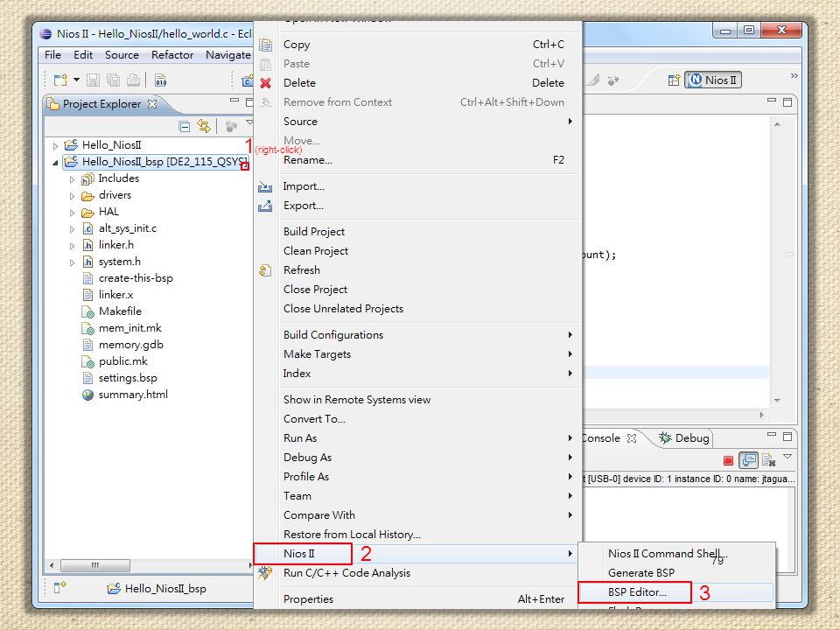This screenshot has width=840, height=630.
Task: Click Collapse All in Project Explorer
Action: (x=185, y=126)
